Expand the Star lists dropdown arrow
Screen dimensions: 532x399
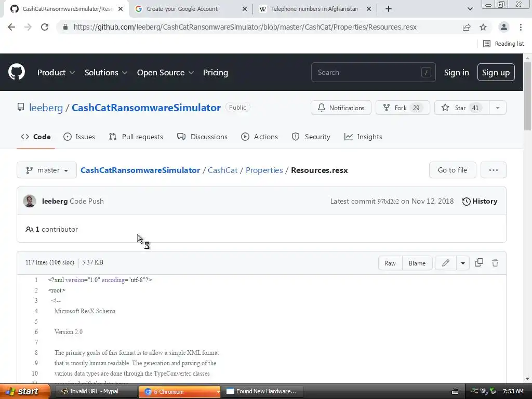coord(497,108)
